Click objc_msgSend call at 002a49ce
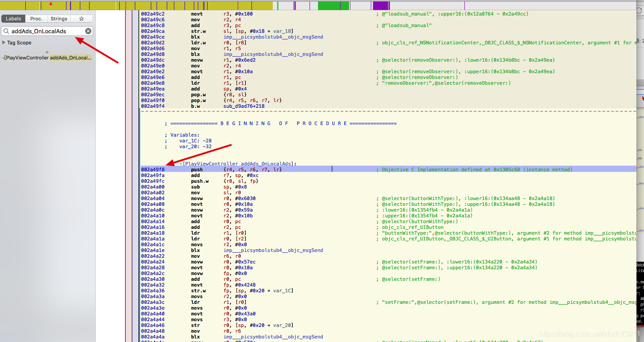The width and height of the screenshot is (644, 342). [x=273, y=37]
